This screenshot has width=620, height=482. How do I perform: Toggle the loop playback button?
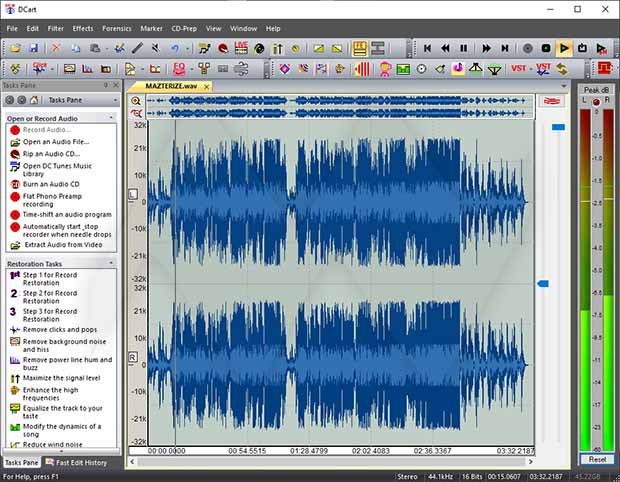(582, 48)
